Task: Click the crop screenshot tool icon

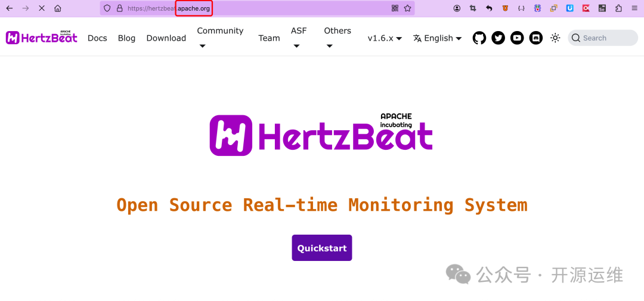Action: click(x=473, y=8)
